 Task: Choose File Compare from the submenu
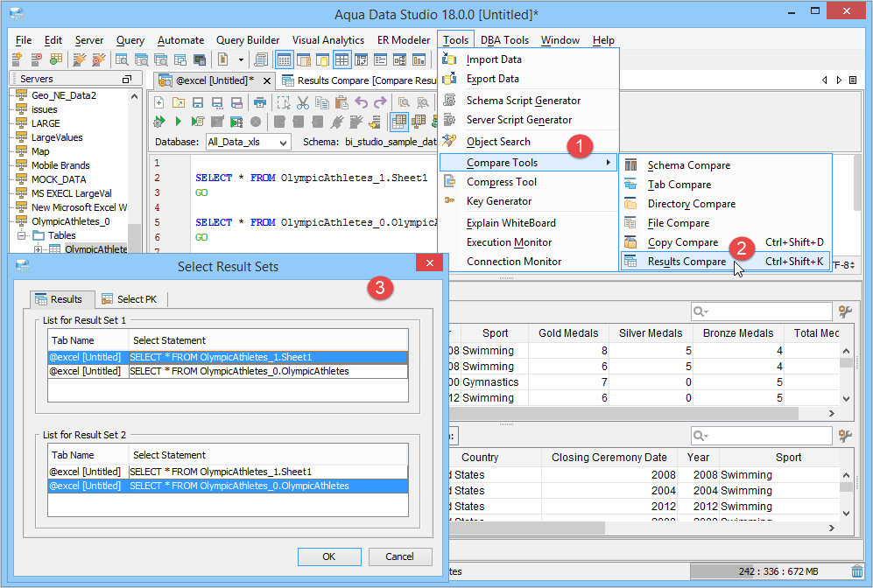[x=726, y=223]
